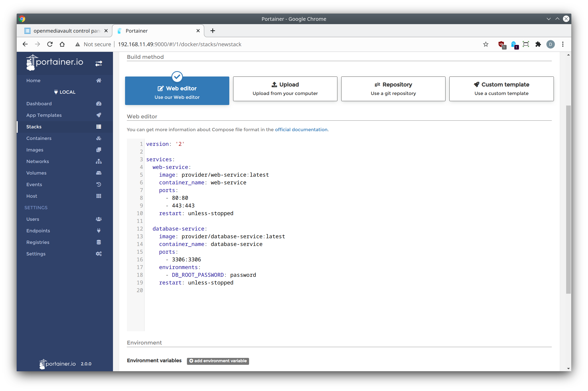
Task: Click the Networks sitemap icon
Action: click(x=99, y=161)
